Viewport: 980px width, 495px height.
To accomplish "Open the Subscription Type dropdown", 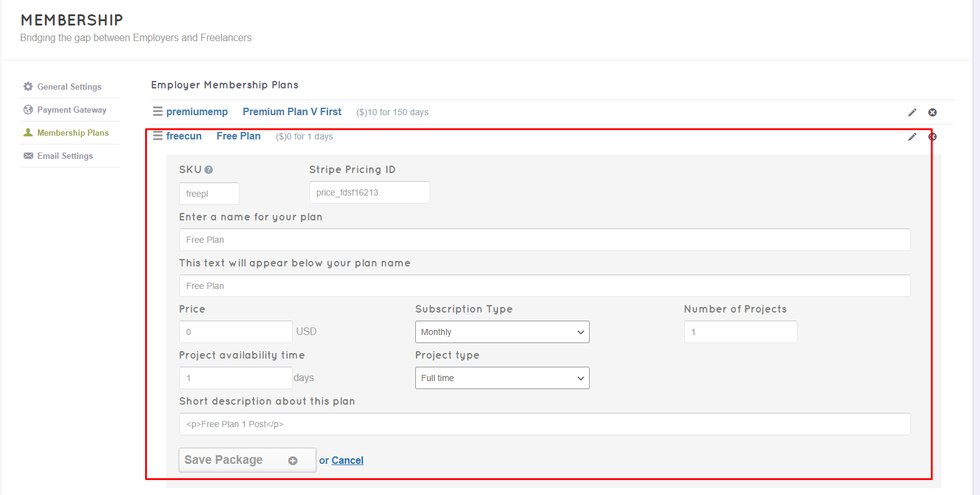I will (x=502, y=332).
